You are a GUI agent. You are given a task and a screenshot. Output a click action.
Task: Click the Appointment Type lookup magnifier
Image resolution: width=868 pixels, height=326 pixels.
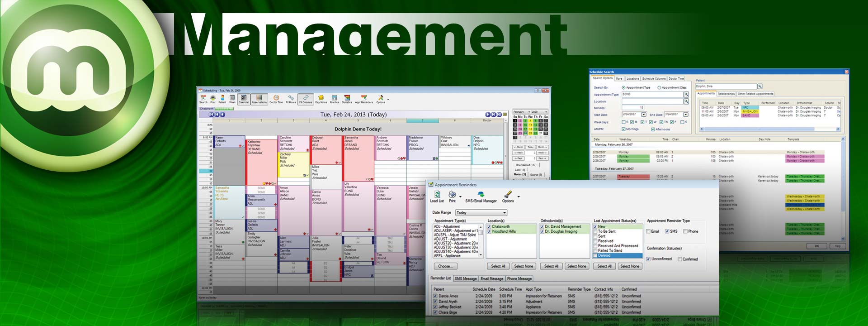(686, 95)
